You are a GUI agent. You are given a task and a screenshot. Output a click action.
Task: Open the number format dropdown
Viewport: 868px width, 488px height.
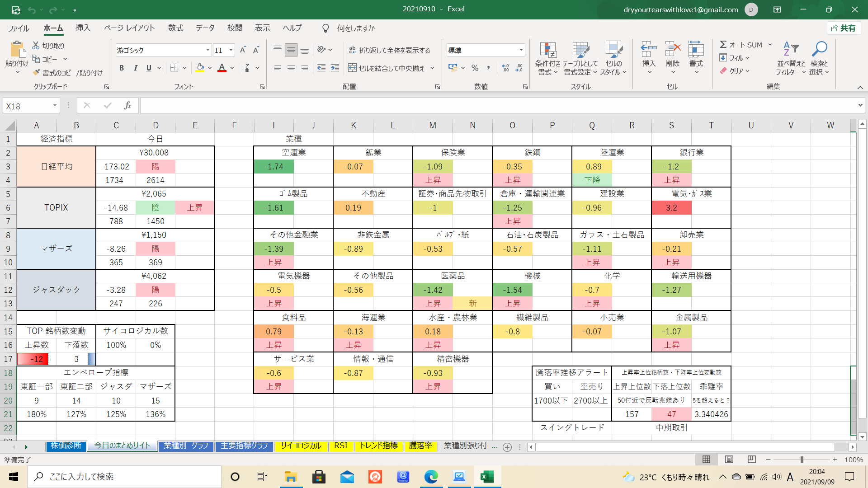tap(521, 50)
